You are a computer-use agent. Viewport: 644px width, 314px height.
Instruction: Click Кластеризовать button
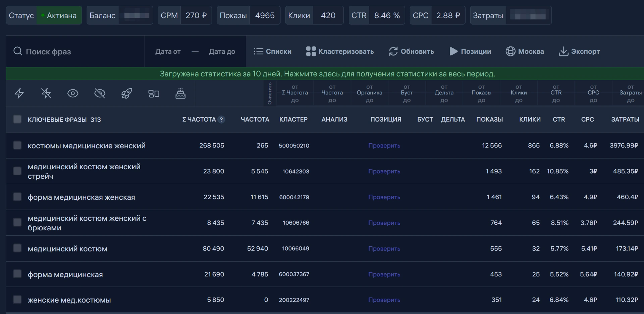340,51
